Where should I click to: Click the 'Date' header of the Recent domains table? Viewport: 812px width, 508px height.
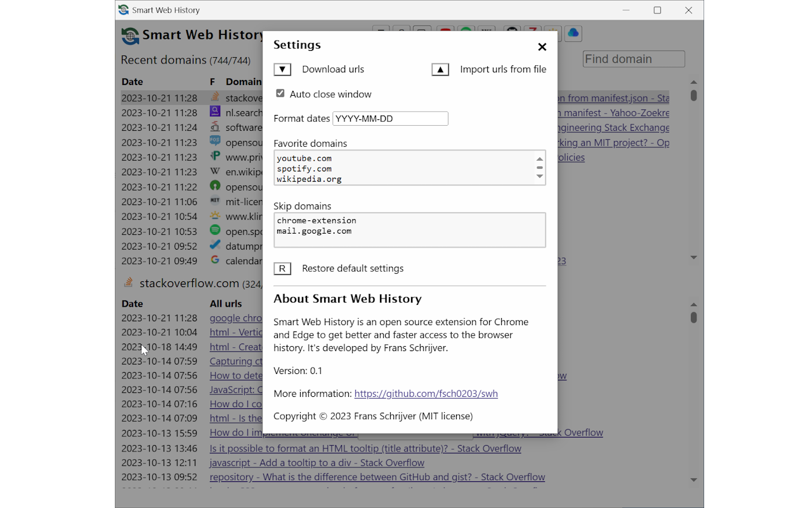point(132,82)
